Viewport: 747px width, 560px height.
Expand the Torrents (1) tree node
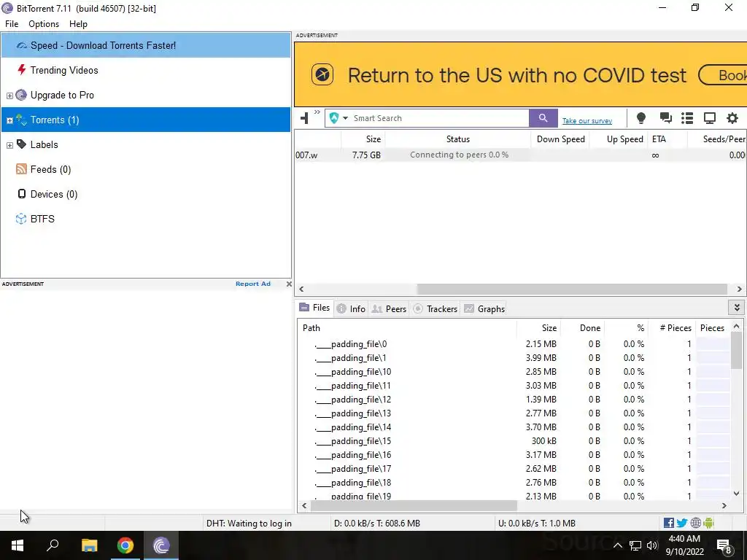tap(9, 120)
